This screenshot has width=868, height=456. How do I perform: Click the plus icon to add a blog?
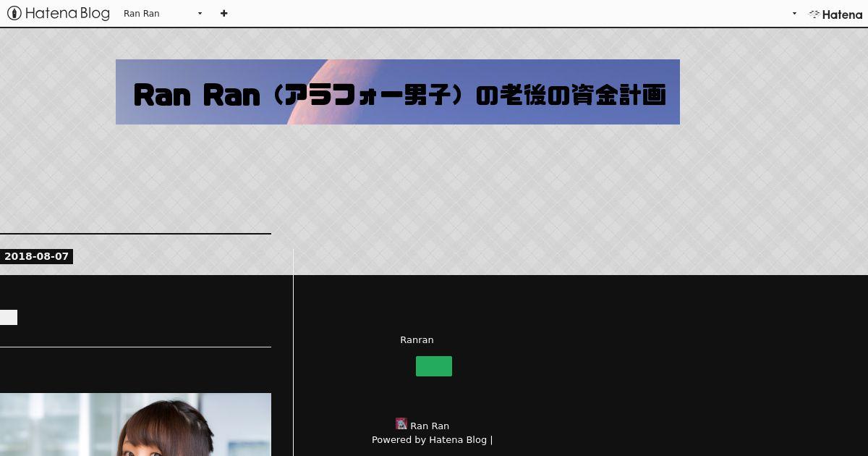click(224, 13)
